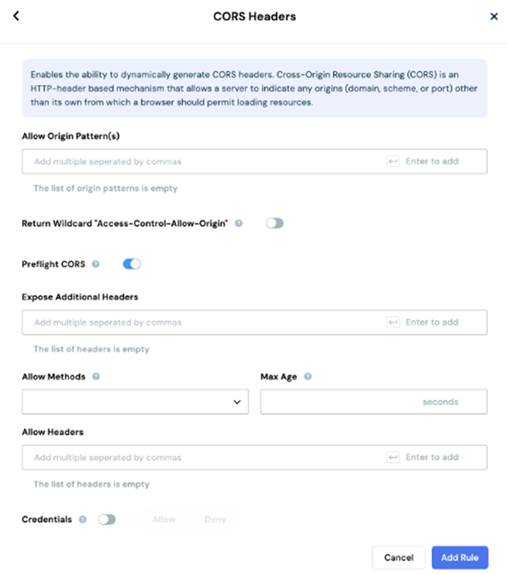Select the Allow credentials option
Image resolution: width=507 pixels, height=575 pixels.
coord(164,519)
